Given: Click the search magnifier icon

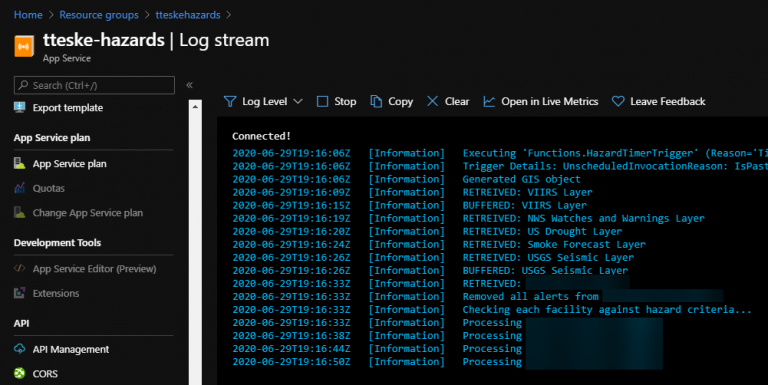Looking at the screenshot, I should (x=23, y=85).
